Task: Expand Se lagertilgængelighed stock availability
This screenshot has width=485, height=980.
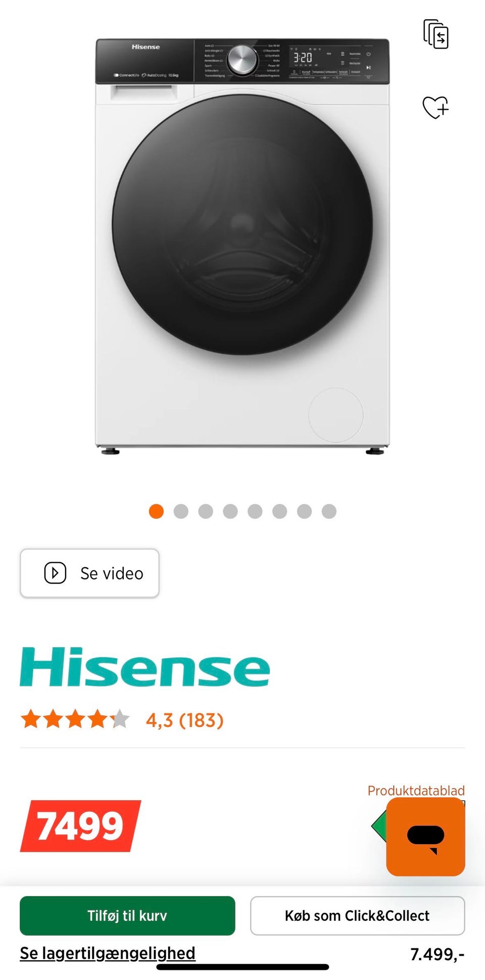Action: 108,953
